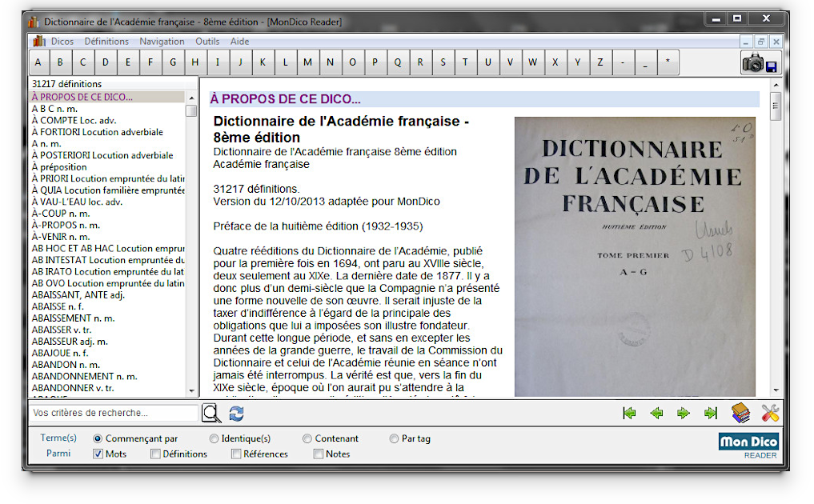The width and height of the screenshot is (814, 504).
Task: Open the Outils menu
Action: point(207,42)
